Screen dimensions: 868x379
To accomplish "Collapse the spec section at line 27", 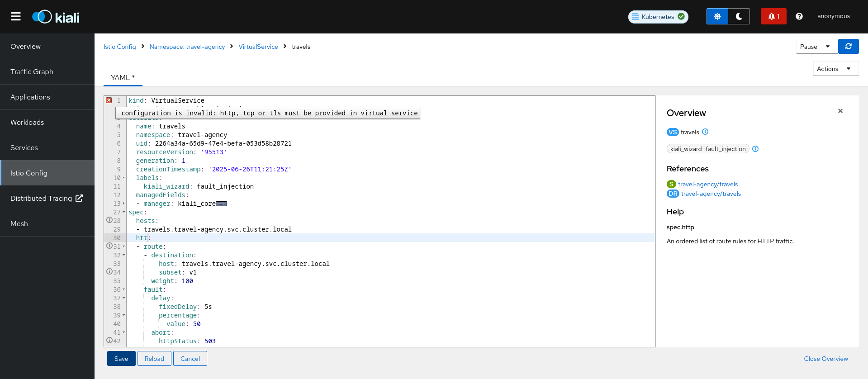I will tap(123, 212).
